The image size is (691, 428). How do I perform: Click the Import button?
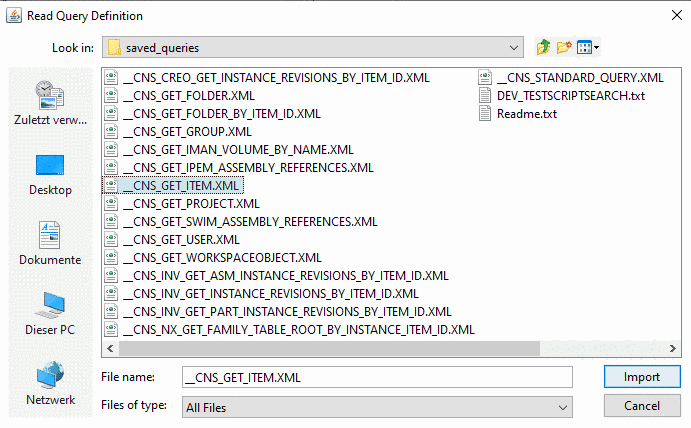click(641, 377)
